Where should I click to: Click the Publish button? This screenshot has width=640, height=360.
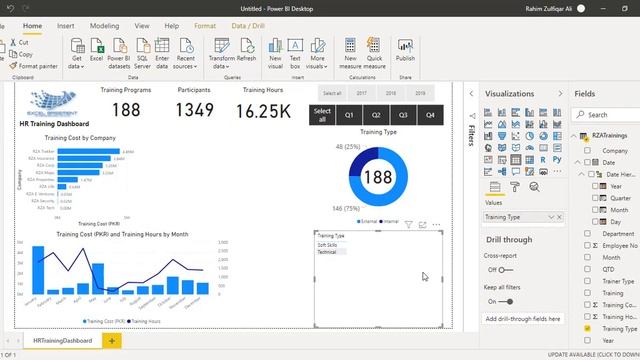tap(405, 50)
